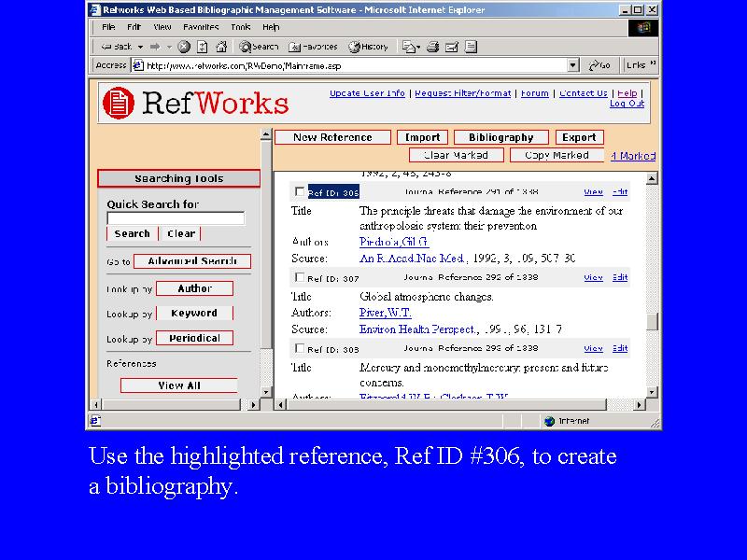Expand the Links toolbar chevron
Screen dimensions: 747x560
653,63
